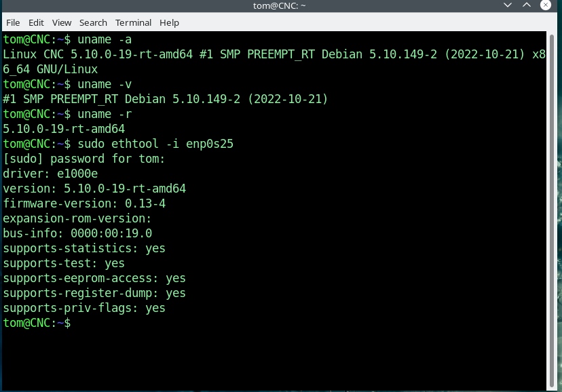The width and height of the screenshot is (562, 392).
Task: Open the File menu
Action: click(13, 22)
